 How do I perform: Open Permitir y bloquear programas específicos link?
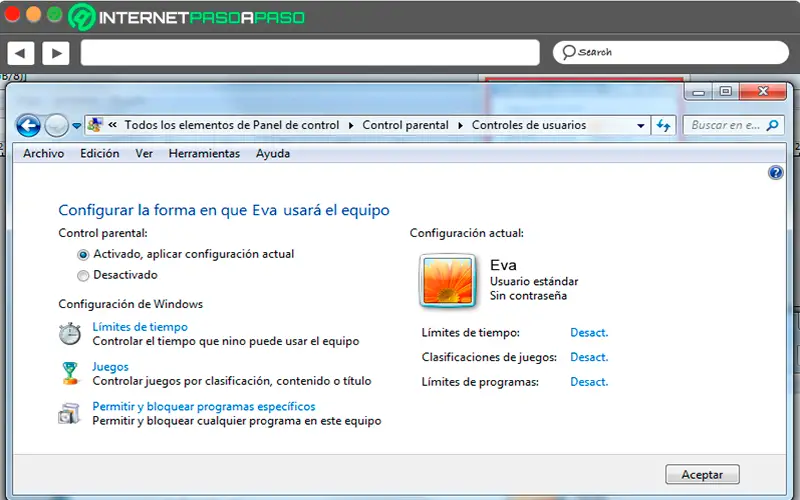[x=204, y=407]
